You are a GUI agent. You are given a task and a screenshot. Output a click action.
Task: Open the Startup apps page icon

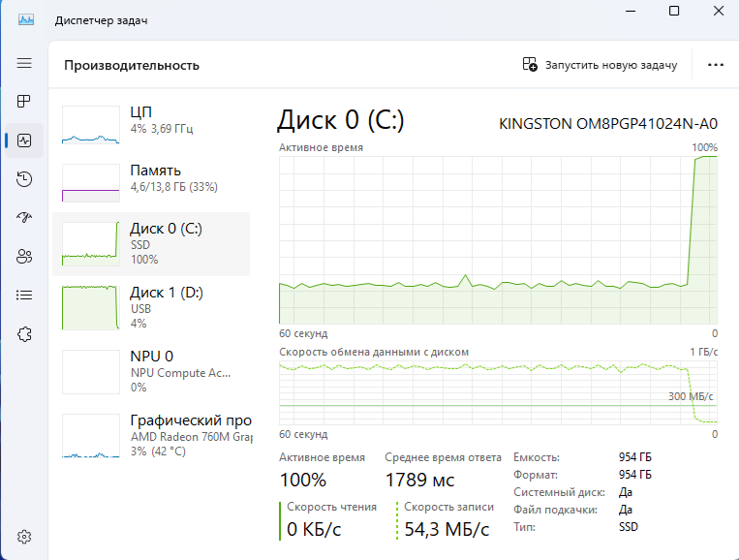24,218
